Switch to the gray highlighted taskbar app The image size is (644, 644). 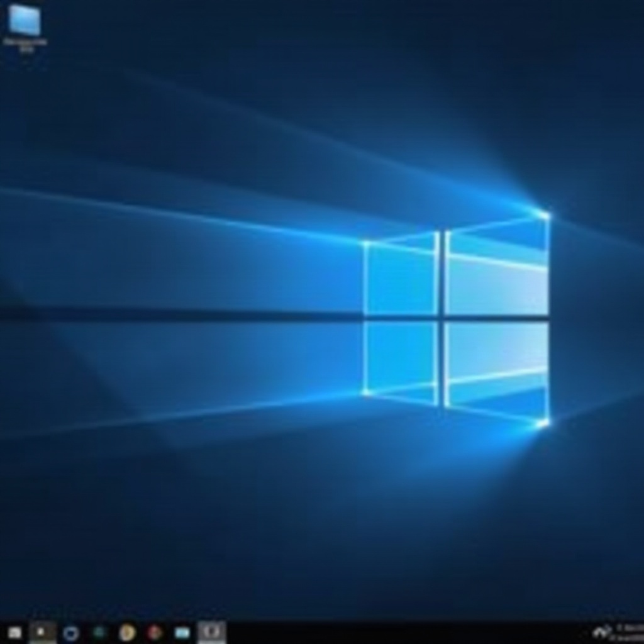coord(211,632)
